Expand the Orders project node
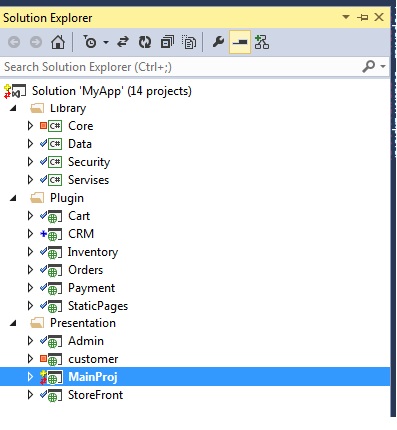397x430 pixels. 30,270
